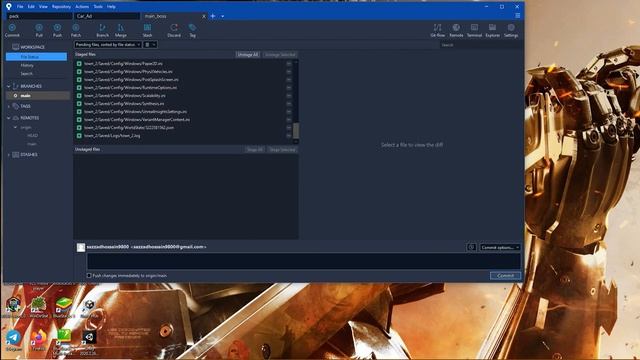This screenshot has width=640, height=360.
Task: Open the View menu
Action: click(43, 7)
